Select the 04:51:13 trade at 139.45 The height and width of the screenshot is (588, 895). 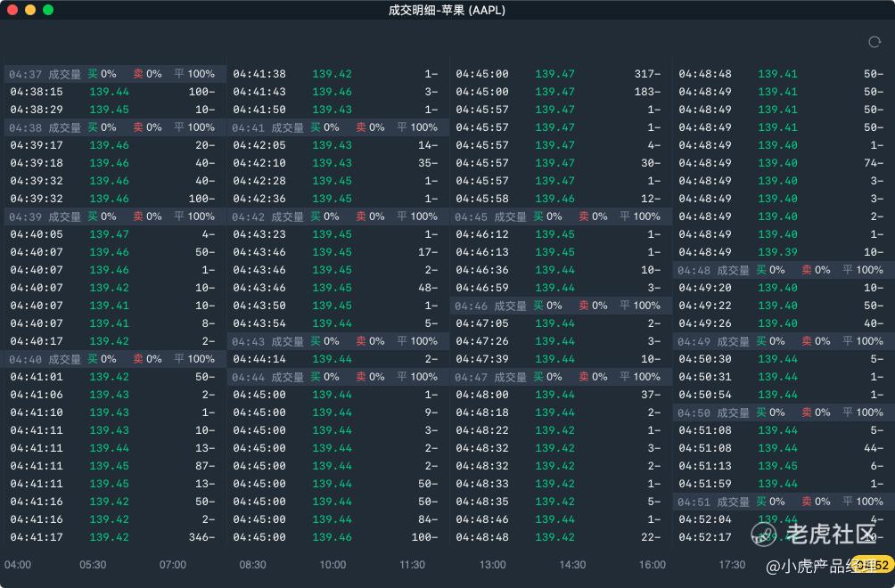(x=784, y=466)
